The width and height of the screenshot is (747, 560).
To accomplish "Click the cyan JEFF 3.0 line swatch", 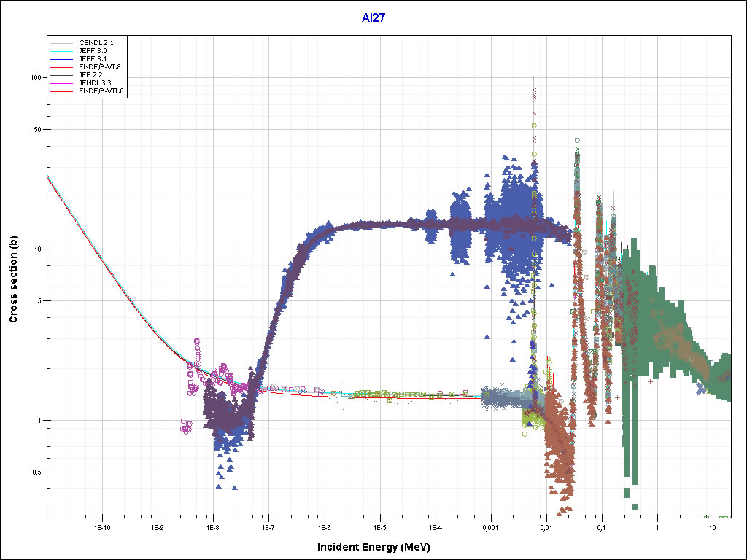I will [x=62, y=51].
